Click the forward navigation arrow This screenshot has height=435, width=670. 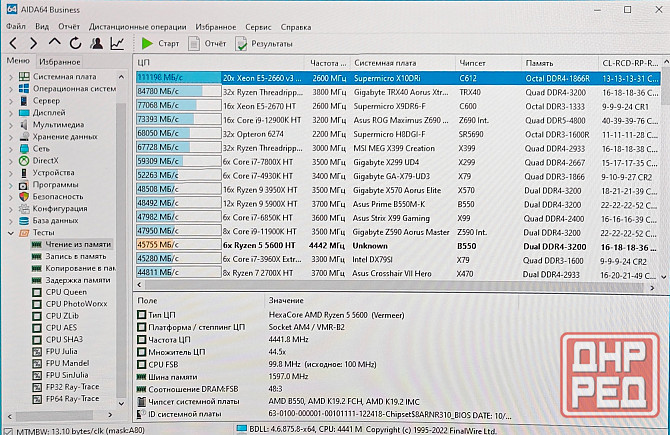33,43
